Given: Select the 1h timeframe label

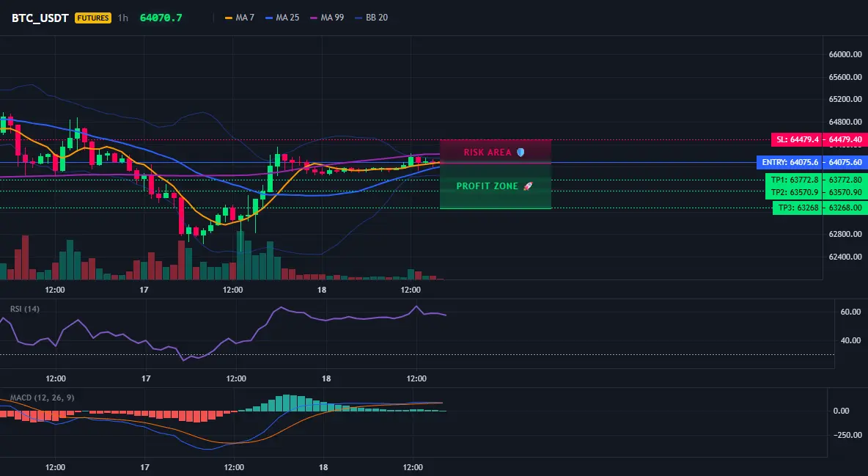Looking at the screenshot, I should click(123, 18).
